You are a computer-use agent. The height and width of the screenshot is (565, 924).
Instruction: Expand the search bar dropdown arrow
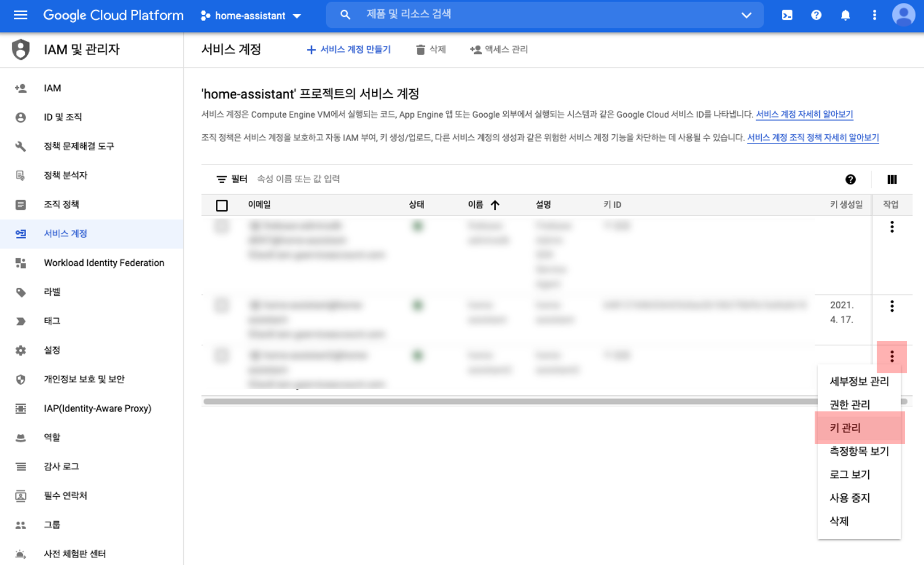pos(746,15)
